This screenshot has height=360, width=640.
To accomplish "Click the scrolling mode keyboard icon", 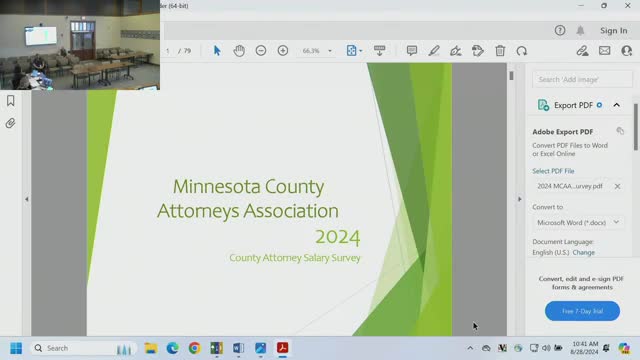I will [x=379, y=51].
